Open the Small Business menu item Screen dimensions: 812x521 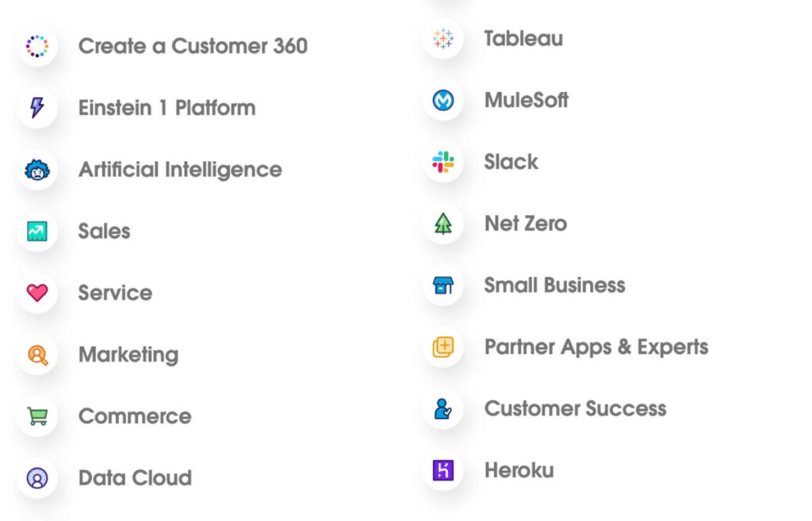tap(554, 285)
